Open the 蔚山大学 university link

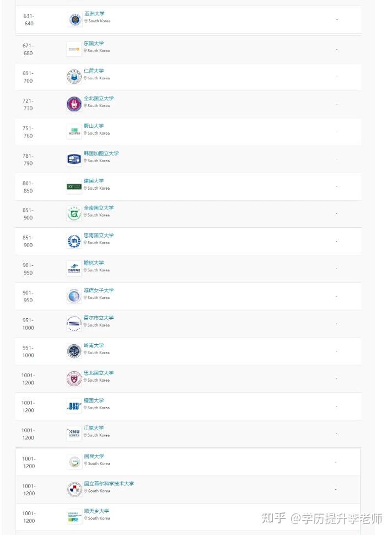(94, 126)
